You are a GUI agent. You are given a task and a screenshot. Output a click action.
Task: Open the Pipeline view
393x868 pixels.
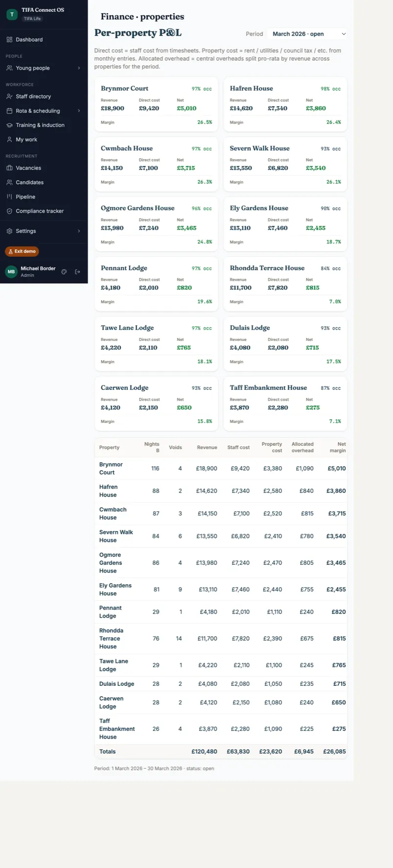pyautogui.click(x=44, y=196)
